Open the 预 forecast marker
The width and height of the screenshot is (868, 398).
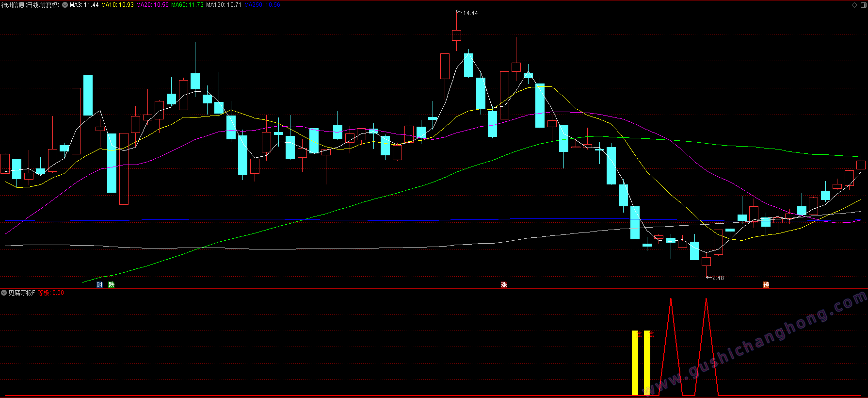(766, 285)
